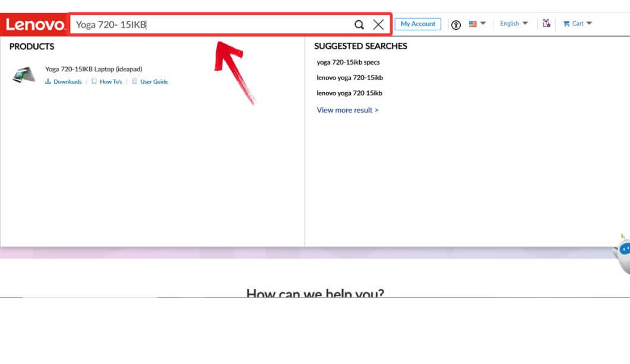This screenshot has height=364, width=630.
Task: Open Yoga 720-15IKB Laptop product thumbnail
Action: [x=24, y=75]
